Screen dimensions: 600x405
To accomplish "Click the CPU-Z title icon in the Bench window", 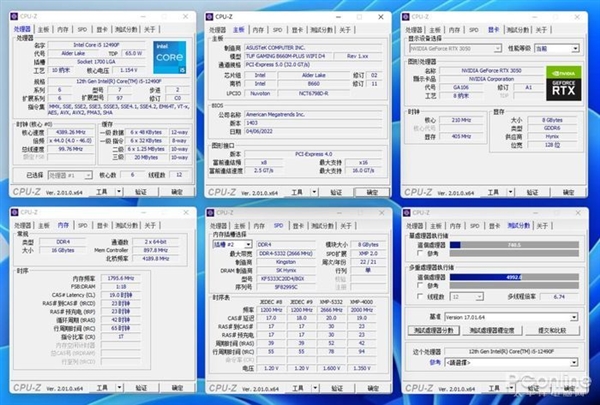I will [x=407, y=212].
